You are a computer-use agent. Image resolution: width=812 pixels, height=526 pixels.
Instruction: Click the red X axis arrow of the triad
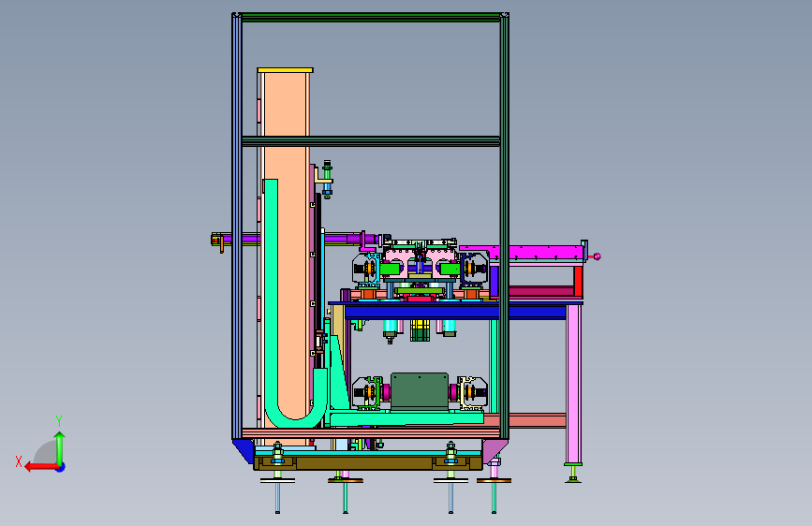[x=40, y=467]
